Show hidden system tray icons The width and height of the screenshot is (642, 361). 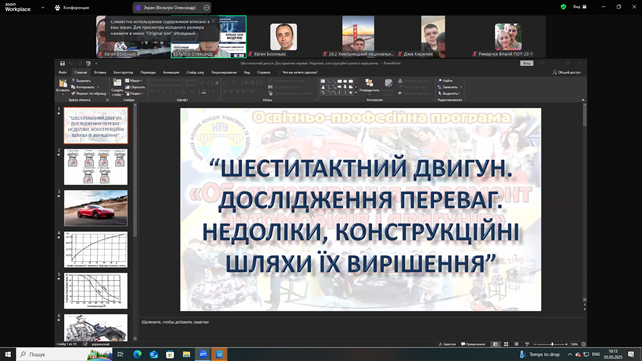570,354
